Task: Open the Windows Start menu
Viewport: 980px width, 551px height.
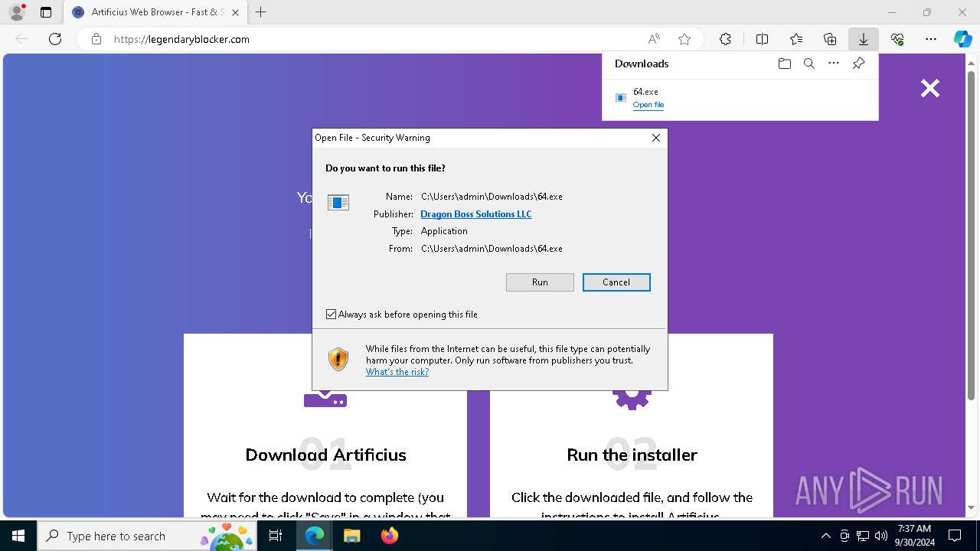Action: [18, 536]
